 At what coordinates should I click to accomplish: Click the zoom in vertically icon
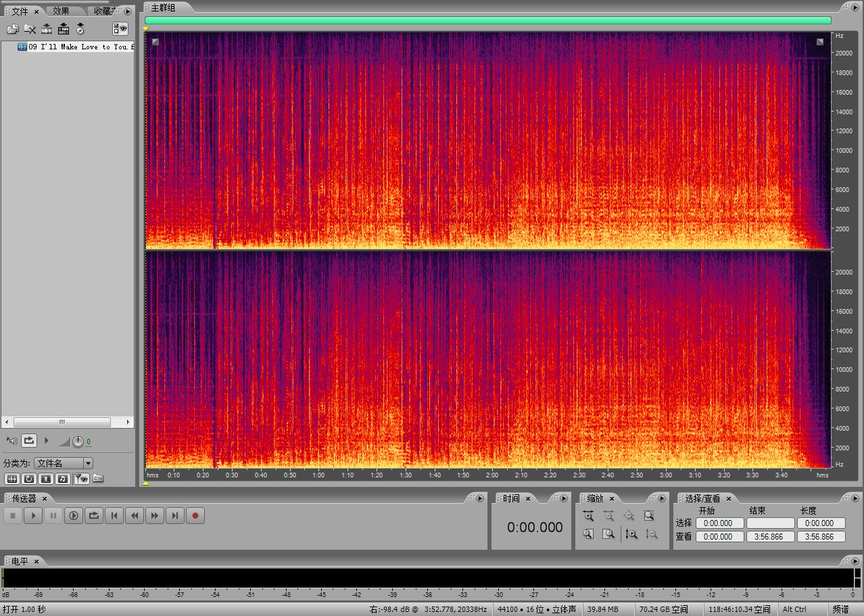(631, 534)
